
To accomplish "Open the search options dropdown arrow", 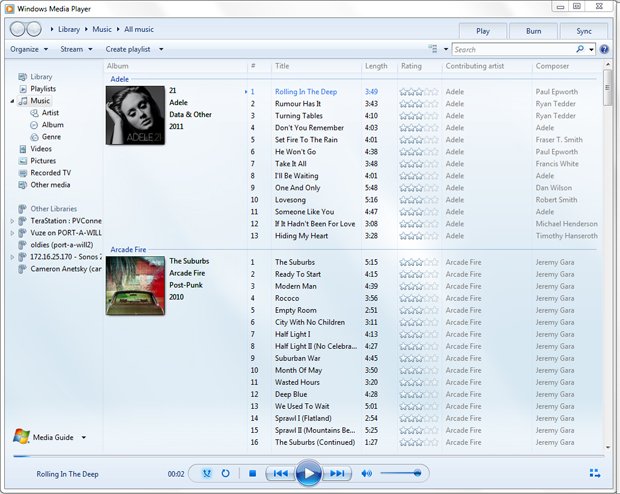I will (591, 49).
